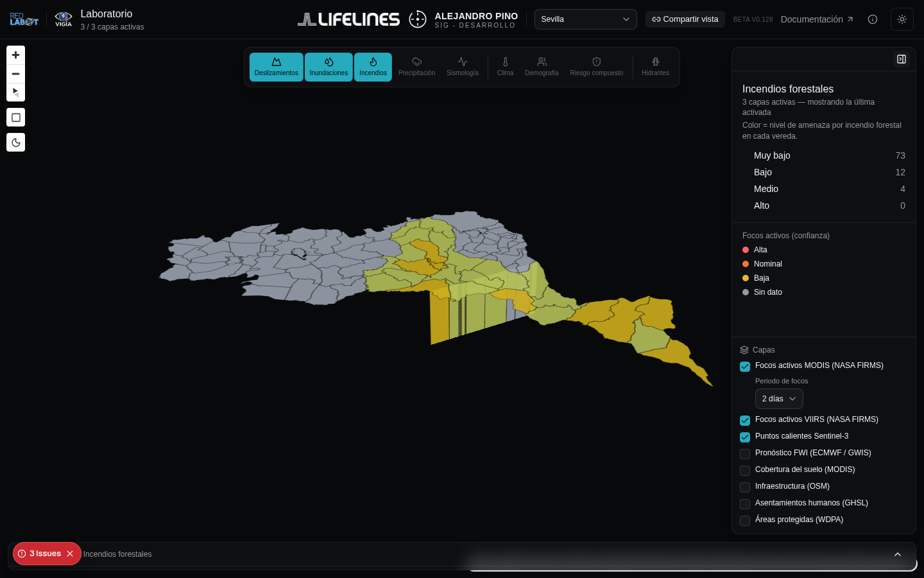Click the Baja confidence yellow dot

[x=746, y=278]
